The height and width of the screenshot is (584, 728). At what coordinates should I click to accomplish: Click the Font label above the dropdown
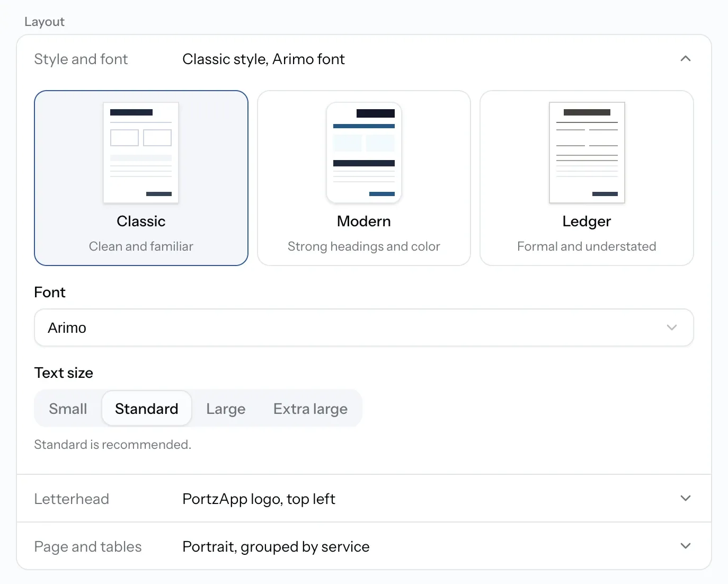tap(50, 292)
